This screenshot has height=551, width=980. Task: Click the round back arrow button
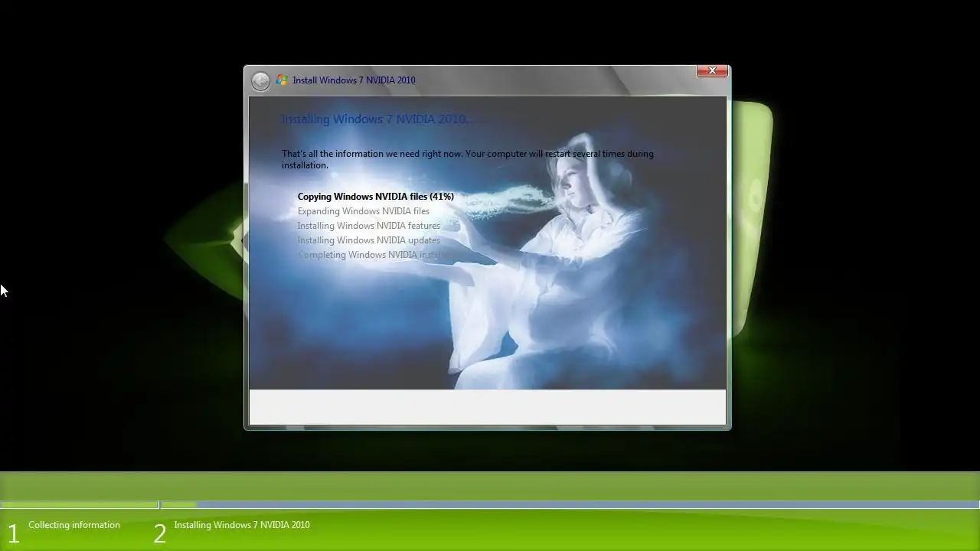coord(260,81)
